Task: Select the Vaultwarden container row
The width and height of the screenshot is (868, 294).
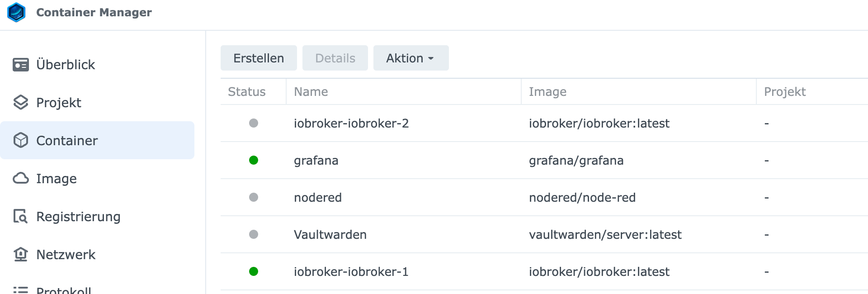Action: point(544,234)
